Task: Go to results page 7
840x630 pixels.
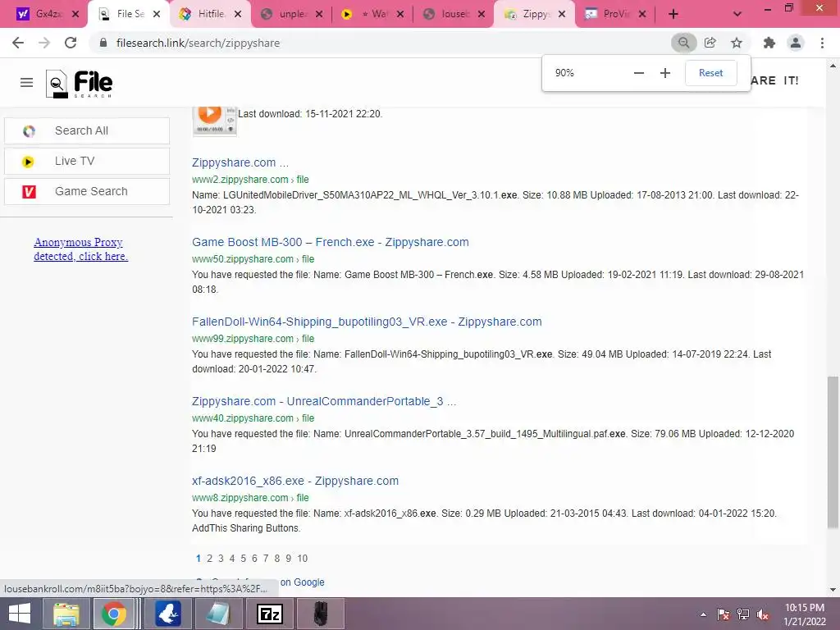Action: point(266,558)
